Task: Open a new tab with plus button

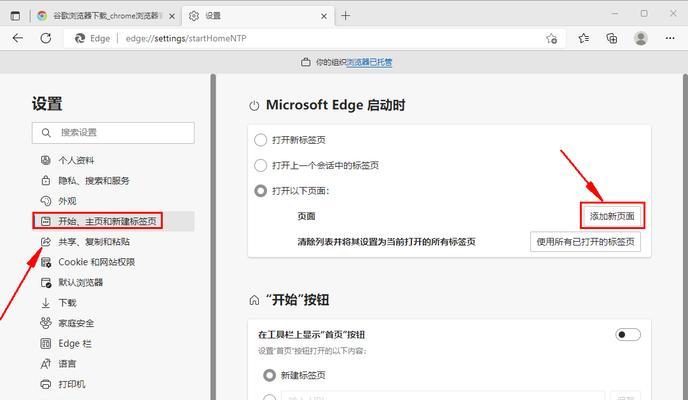Action: point(346,16)
